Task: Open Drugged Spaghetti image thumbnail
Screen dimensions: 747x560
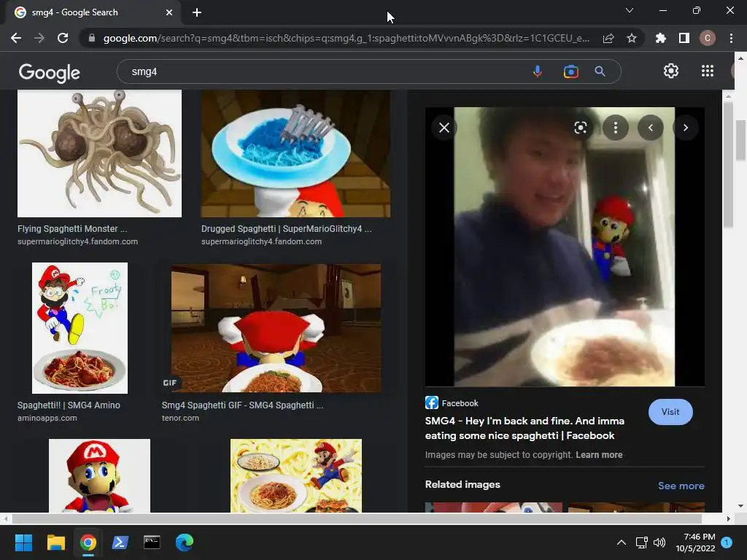Action: [x=295, y=153]
